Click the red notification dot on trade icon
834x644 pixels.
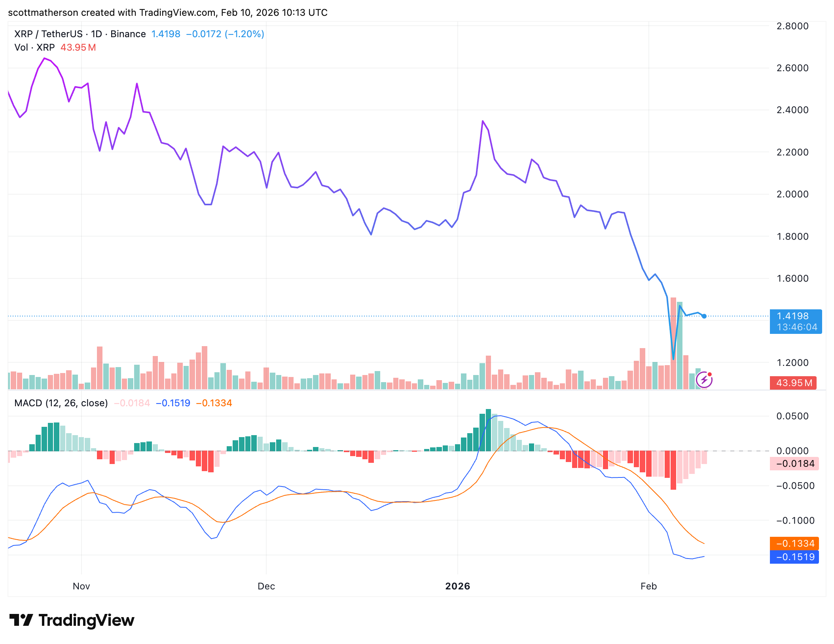[711, 374]
